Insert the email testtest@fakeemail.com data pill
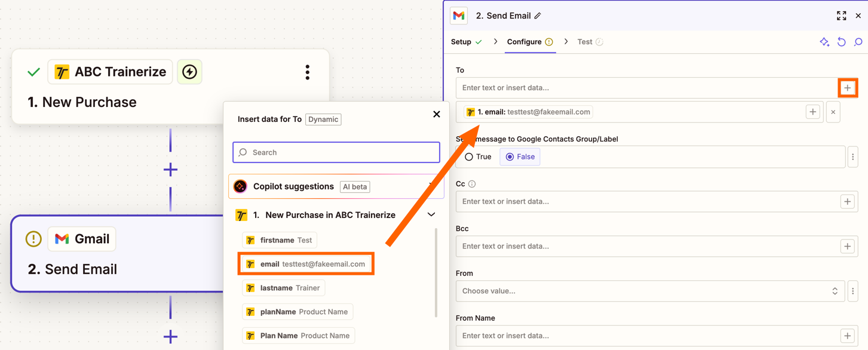 pos(306,264)
